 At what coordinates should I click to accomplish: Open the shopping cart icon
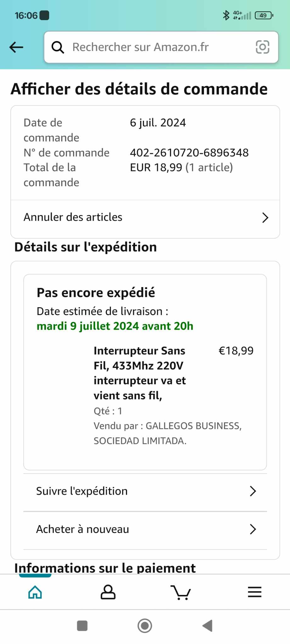(x=181, y=592)
